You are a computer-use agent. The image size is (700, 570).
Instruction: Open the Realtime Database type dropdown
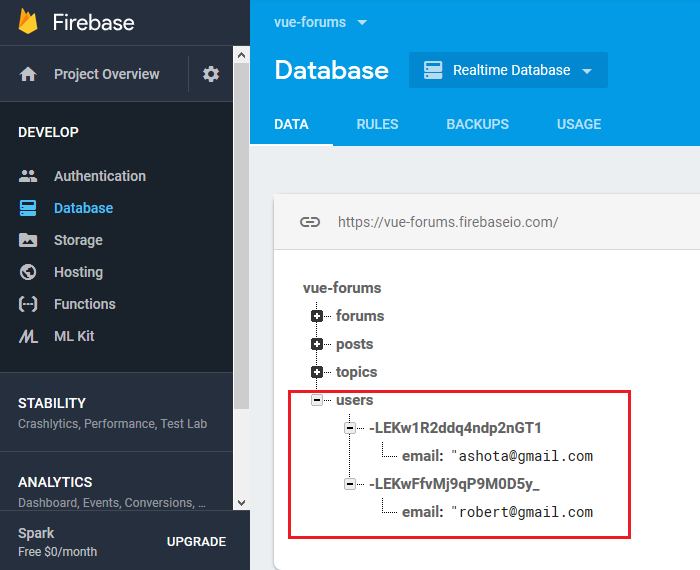point(508,70)
